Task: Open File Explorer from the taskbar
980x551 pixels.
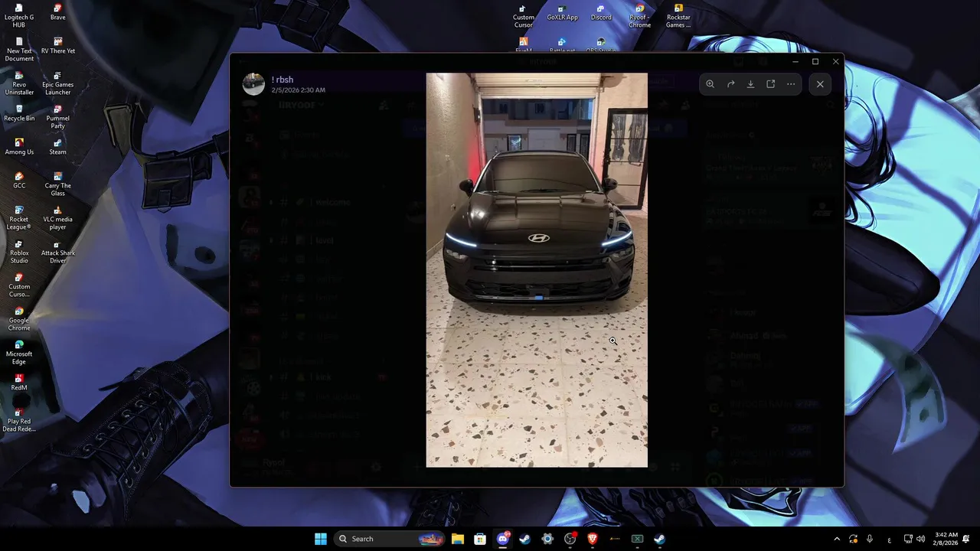Action: click(458, 539)
